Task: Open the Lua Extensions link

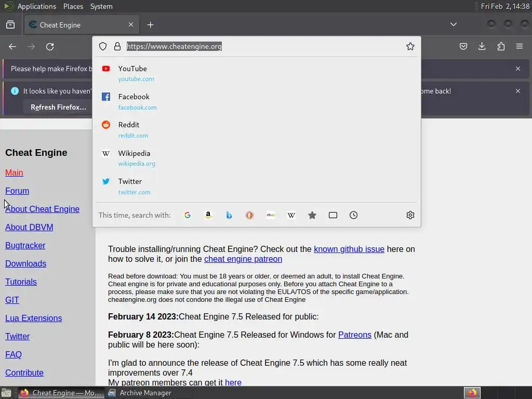Action: (34, 318)
